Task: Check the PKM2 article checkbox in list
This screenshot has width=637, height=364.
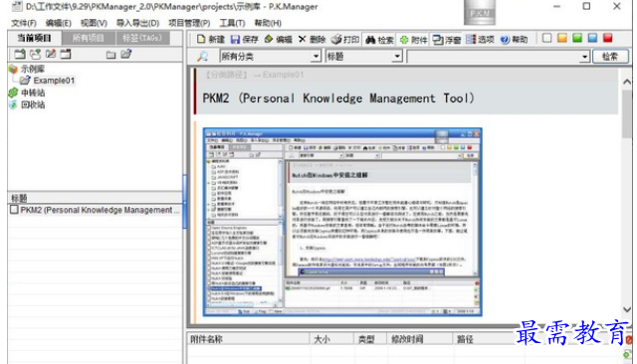Action: pyautogui.click(x=14, y=210)
